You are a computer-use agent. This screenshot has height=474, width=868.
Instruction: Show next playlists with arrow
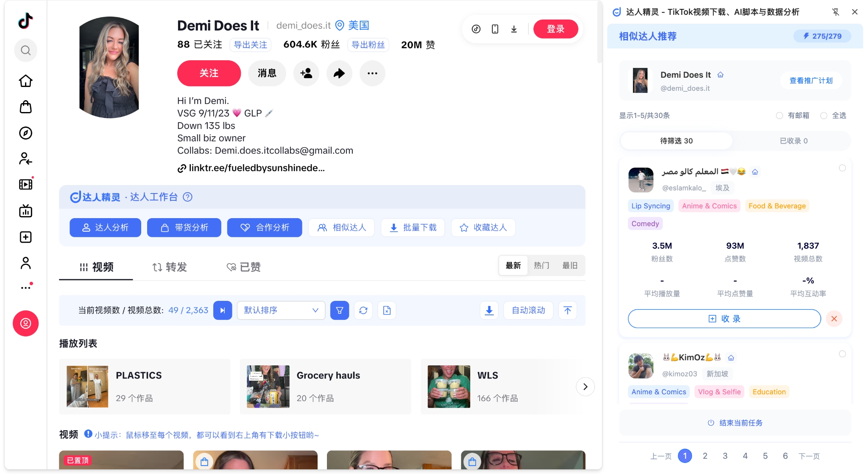coord(585,387)
